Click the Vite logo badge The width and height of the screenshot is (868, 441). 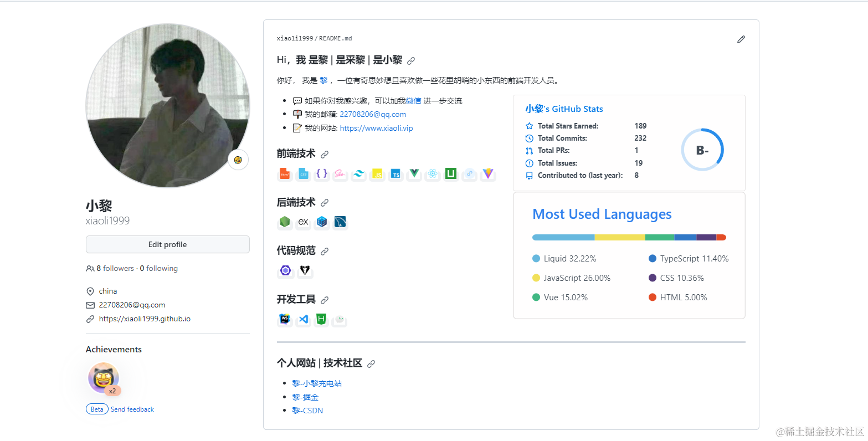point(488,174)
